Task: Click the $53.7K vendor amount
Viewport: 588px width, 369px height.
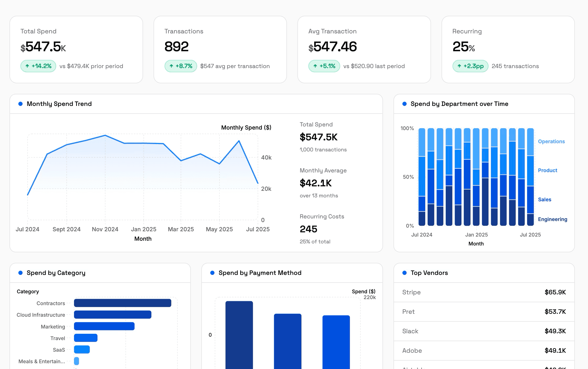Action: [x=555, y=312]
